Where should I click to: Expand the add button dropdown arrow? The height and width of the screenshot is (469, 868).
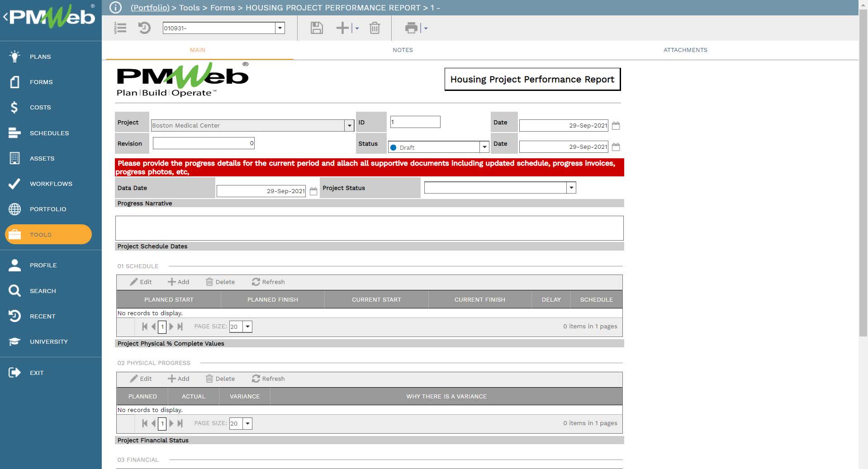357,28
